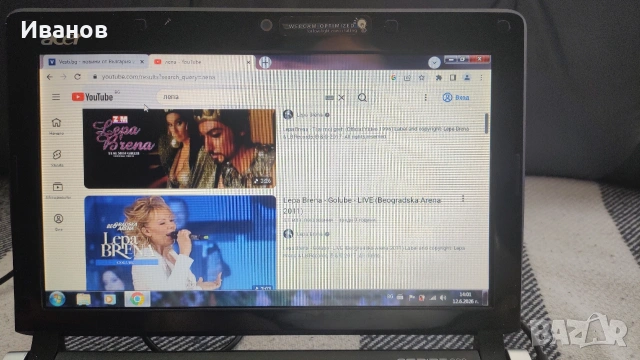Viewport: 640px width, 360px height.
Task: Click the Sign in (Вход) button
Action: coord(456,97)
